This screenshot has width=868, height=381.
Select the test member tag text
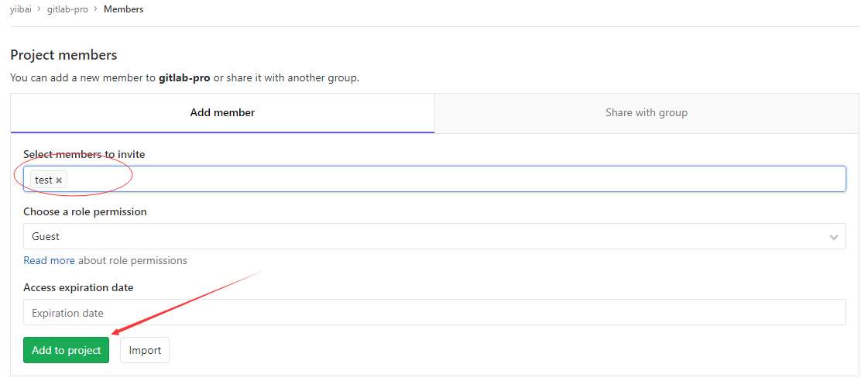43,180
